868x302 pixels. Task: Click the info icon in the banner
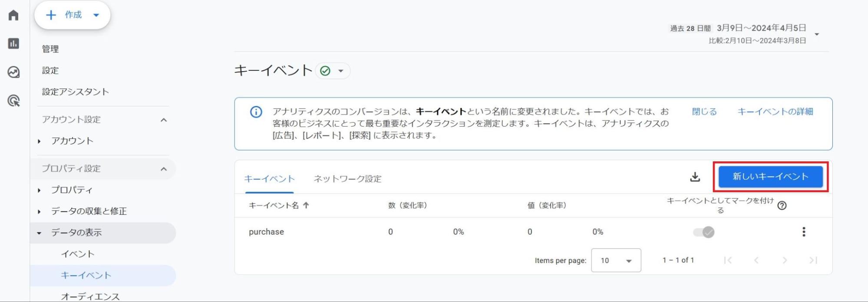pos(256,112)
